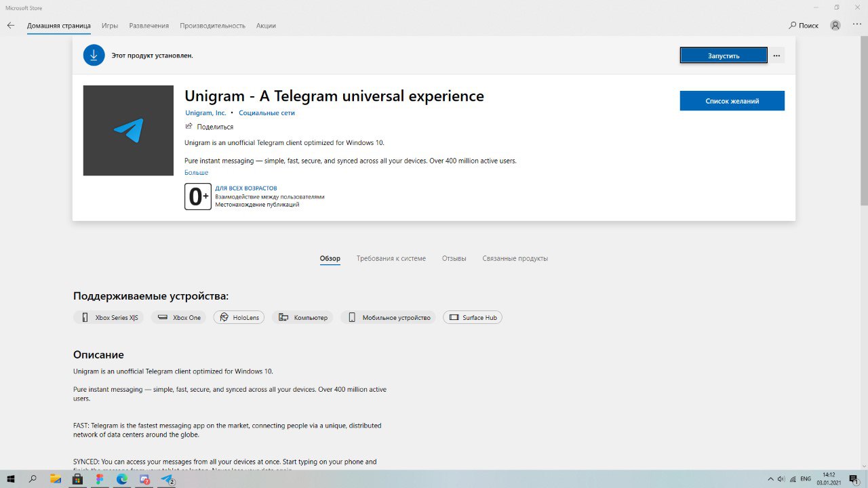This screenshot has height=488, width=868.
Task: Open File Explorer from the taskbar
Action: [x=56, y=479]
